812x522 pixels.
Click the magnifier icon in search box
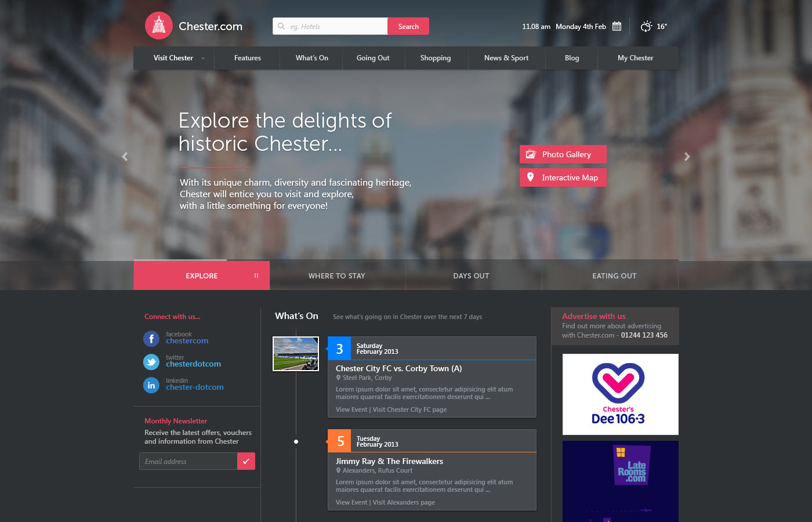(x=281, y=26)
